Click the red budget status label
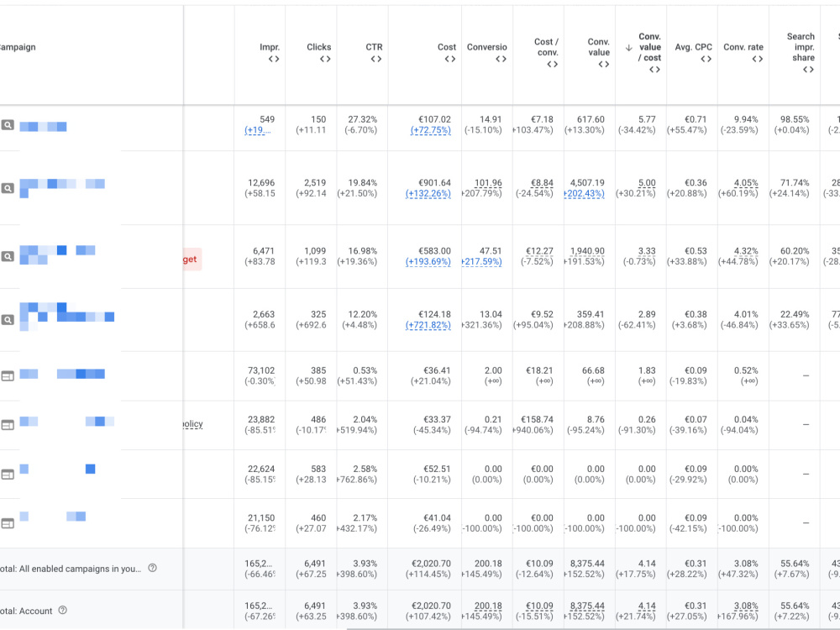Viewport: 840px width, 630px height. coord(192,260)
